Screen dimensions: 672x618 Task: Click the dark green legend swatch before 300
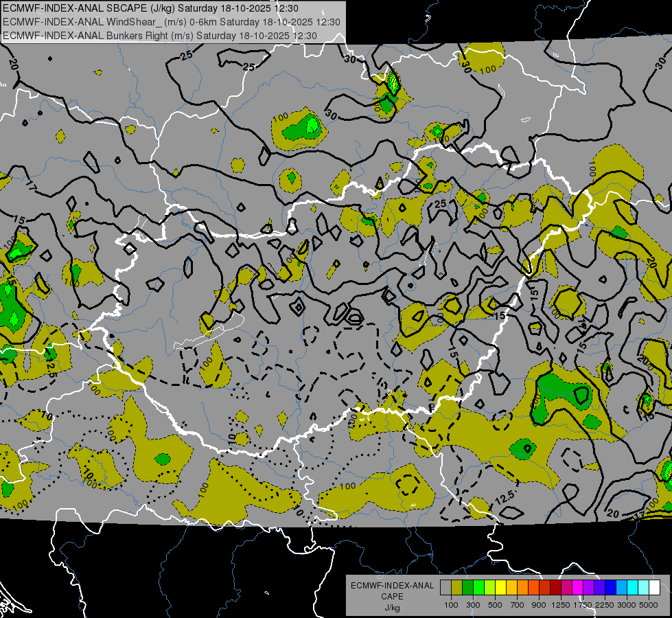[x=468, y=588]
